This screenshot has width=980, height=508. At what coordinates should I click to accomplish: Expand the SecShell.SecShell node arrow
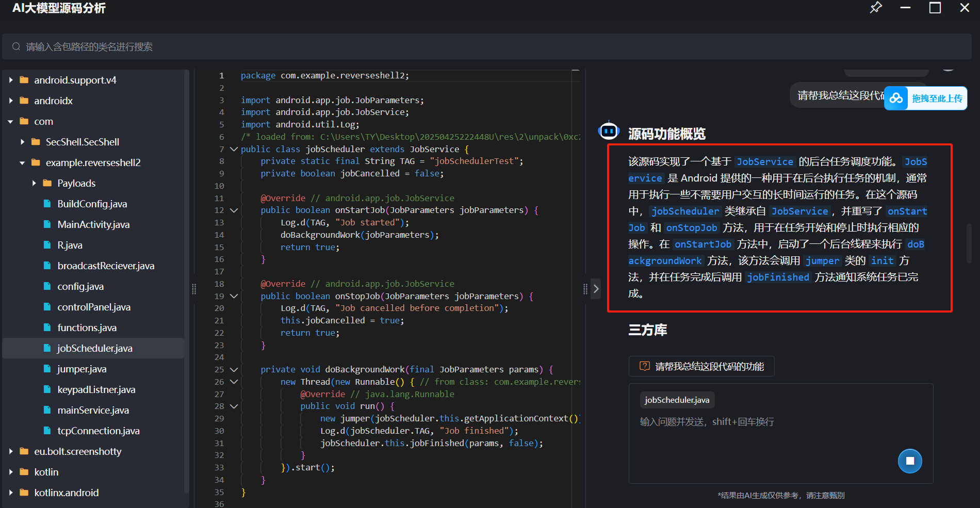pos(22,142)
